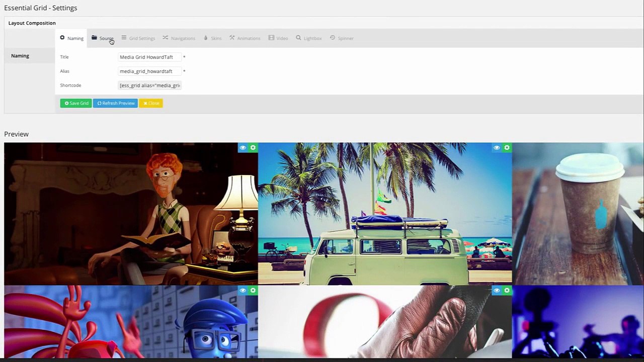Click the Title field label
The width and height of the screenshot is (644, 362).
click(x=64, y=57)
